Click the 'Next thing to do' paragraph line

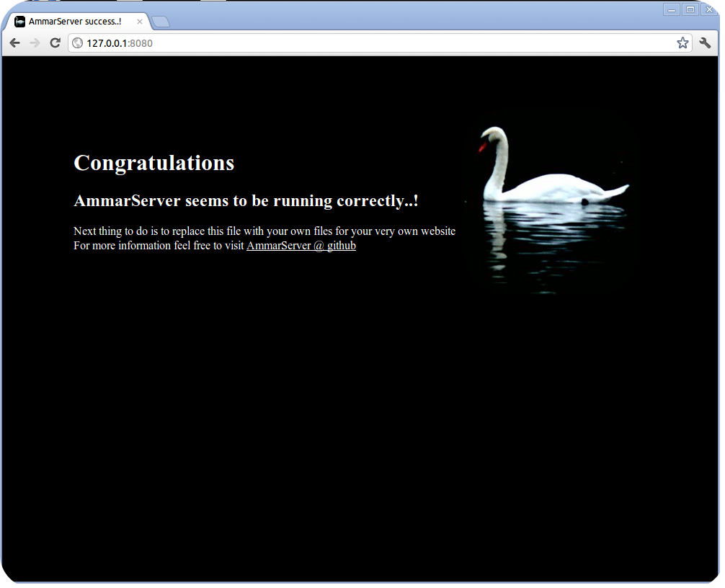[x=264, y=231]
